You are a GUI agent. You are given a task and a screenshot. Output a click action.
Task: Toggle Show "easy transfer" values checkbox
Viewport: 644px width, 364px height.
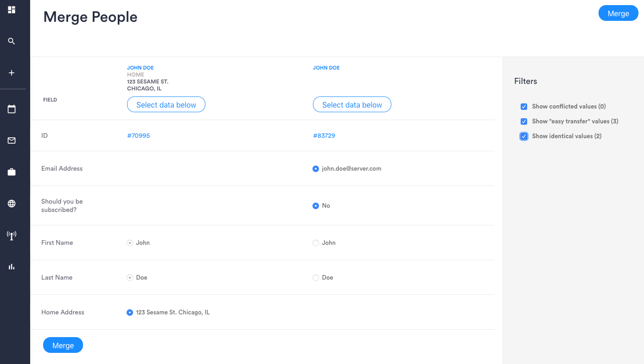click(524, 121)
